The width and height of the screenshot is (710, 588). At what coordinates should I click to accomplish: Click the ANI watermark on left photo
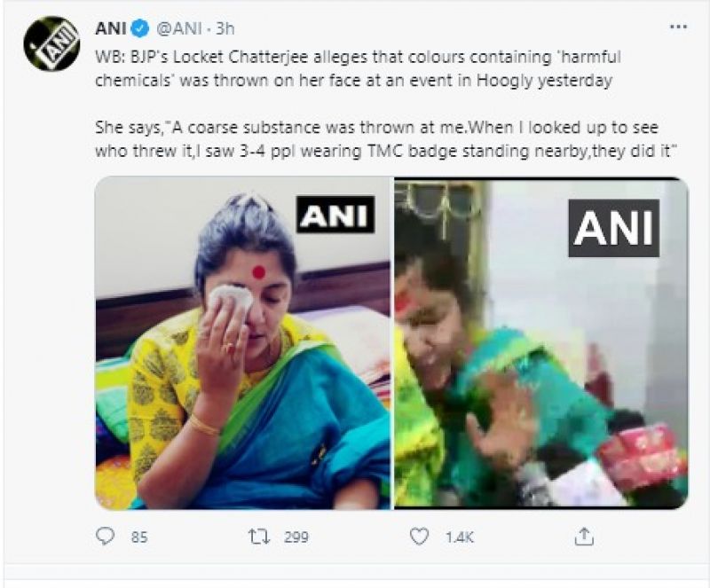coord(335,215)
